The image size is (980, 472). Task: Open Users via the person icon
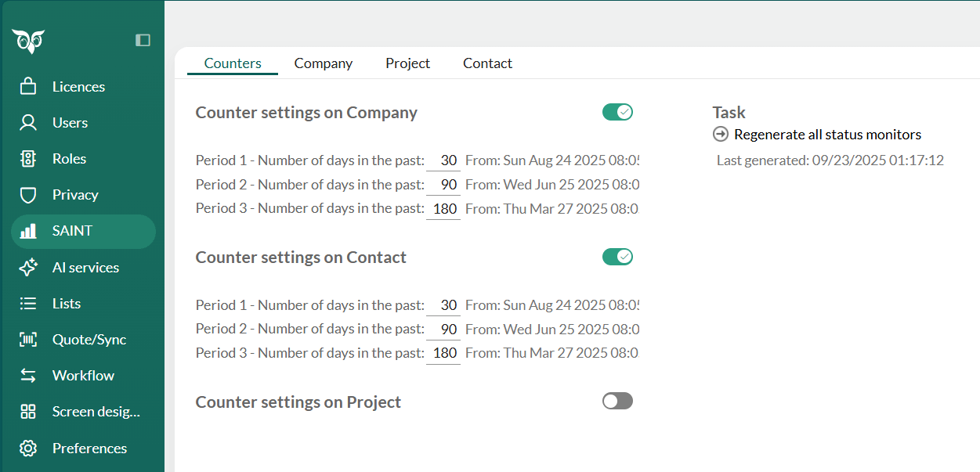point(28,122)
